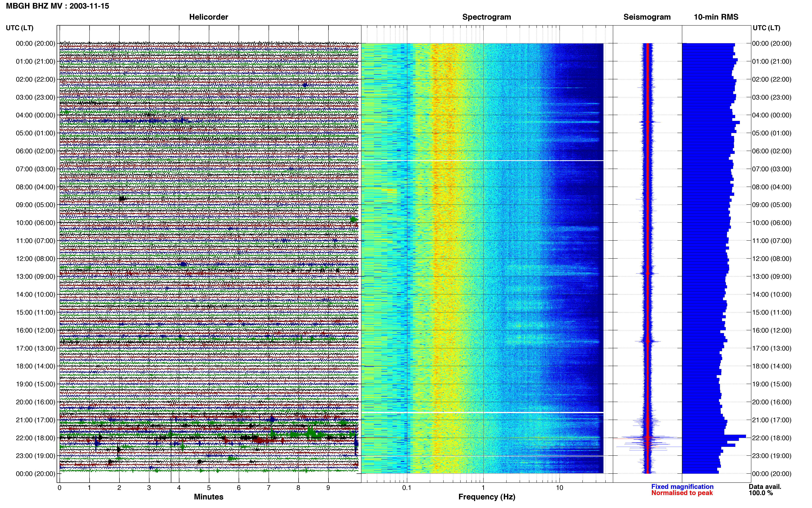Click left time label '05:00 (01:00)'
This screenshot has width=812, height=508.
point(36,133)
